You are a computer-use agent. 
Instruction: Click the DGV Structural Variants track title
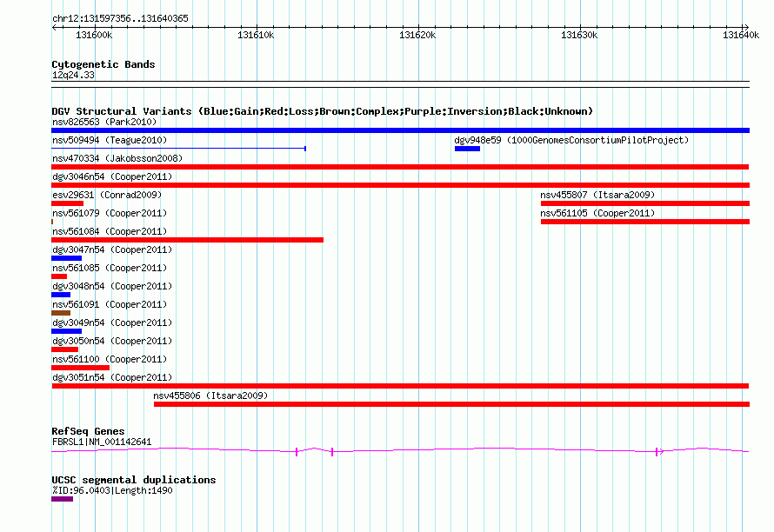[323, 111]
